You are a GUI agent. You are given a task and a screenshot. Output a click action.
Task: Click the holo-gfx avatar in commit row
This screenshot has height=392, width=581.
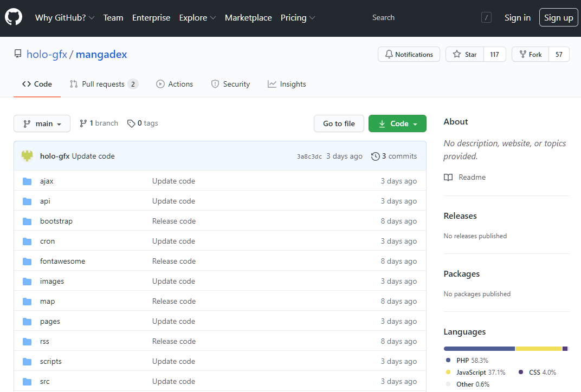coord(27,156)
